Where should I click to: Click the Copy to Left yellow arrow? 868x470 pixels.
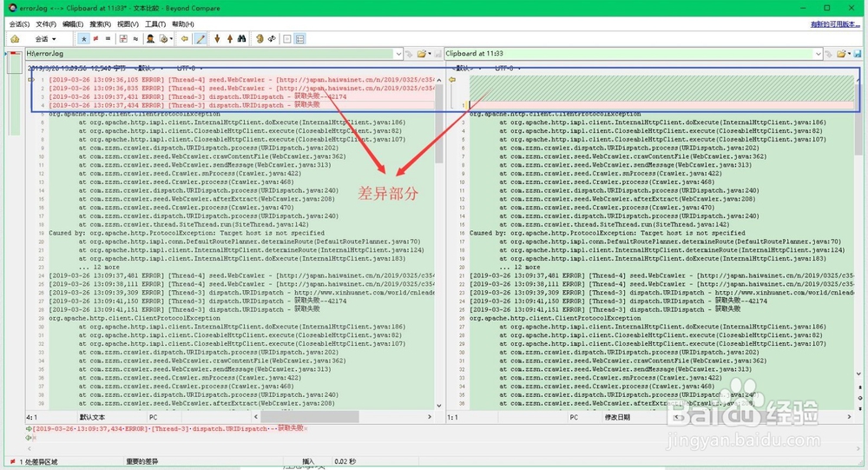pyautogui.click(x=184, y=39)
